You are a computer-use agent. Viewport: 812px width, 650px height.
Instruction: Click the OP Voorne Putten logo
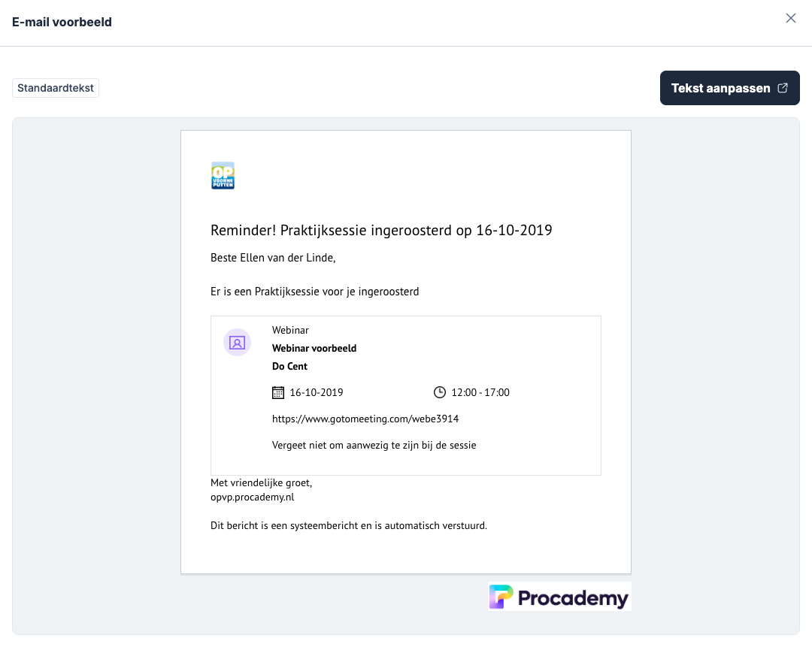223,175
